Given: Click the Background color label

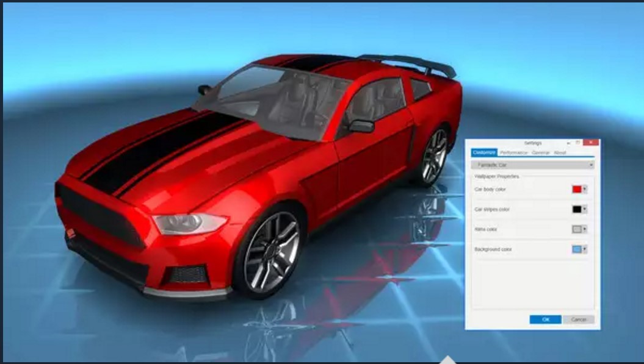Looking at the screenshot, I should [493, 249].
